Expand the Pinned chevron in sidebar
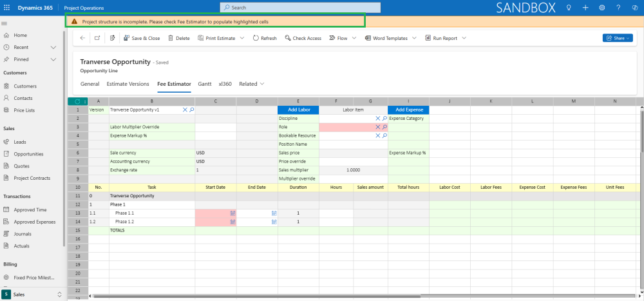The image size is (644, 301). [53, 59]
